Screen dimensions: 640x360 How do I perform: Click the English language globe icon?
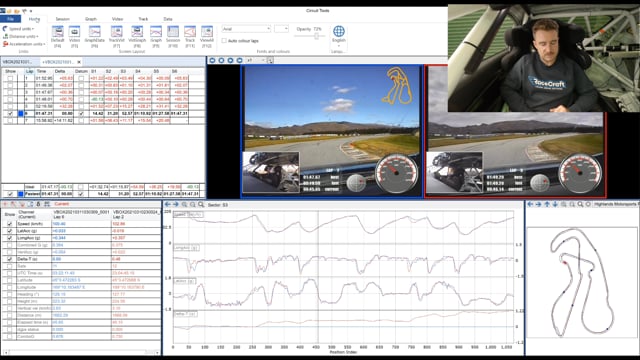pyautogui.click(x=339, y=31)
